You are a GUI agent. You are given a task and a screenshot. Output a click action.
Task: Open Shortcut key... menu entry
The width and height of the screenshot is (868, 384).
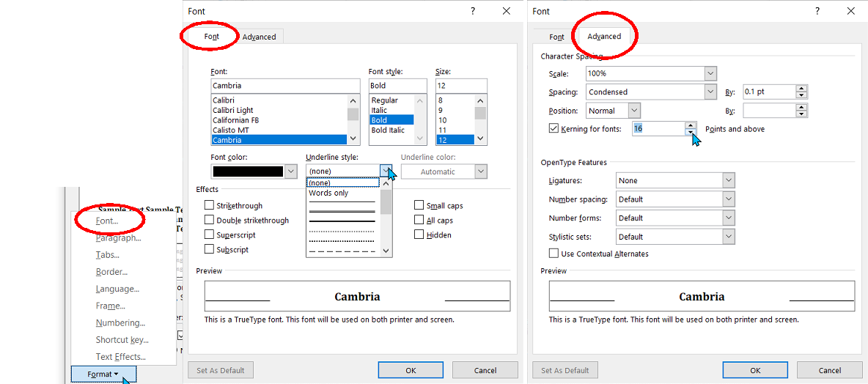coord(122,340)
